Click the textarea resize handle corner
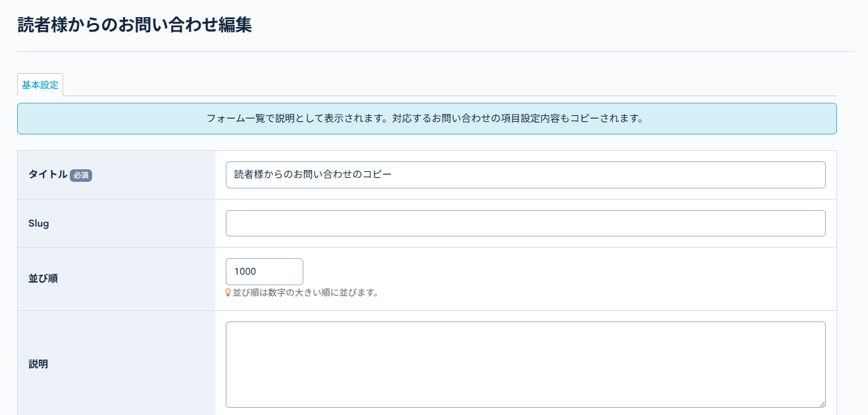Screen dimensions: 868x415 822,402
